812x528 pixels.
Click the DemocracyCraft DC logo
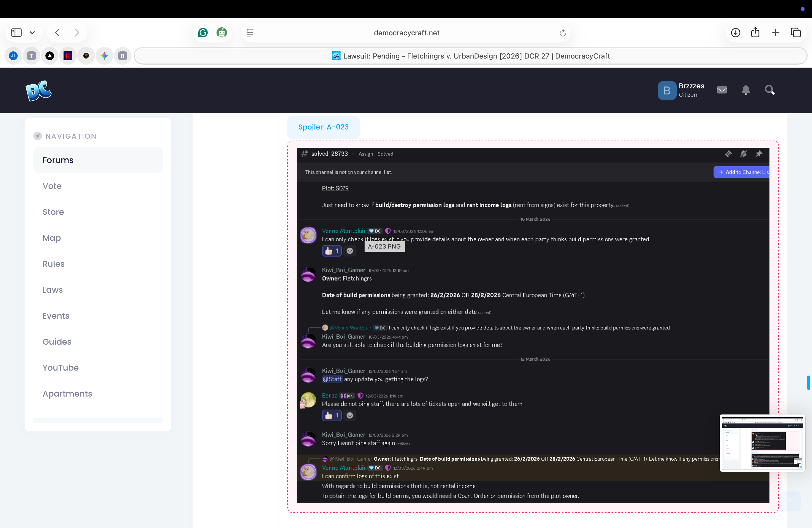pos(39,91)
